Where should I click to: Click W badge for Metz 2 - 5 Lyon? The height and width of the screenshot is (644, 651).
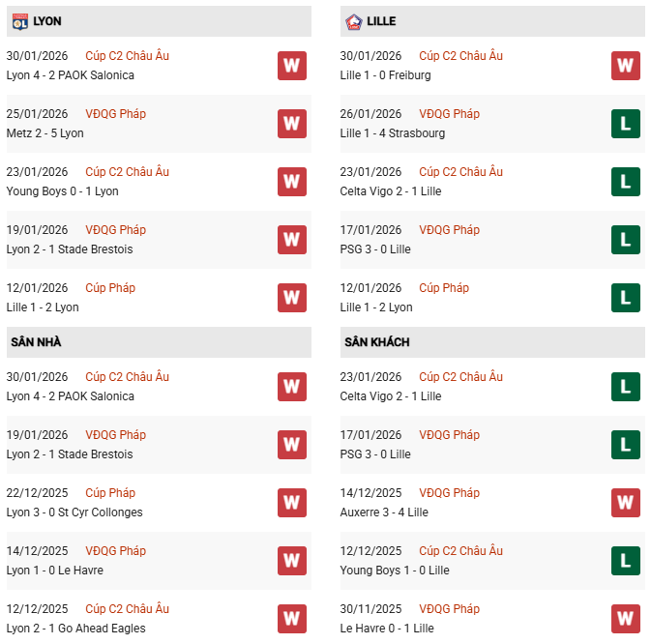(292, 124)
